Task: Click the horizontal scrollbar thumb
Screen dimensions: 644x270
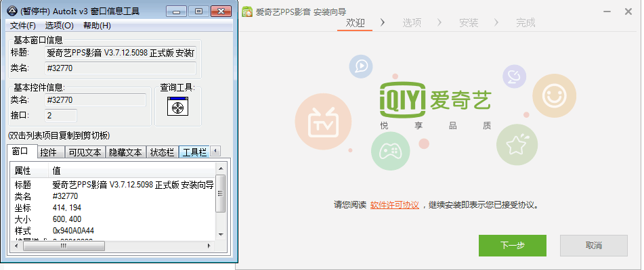Action: pos(64,246)
